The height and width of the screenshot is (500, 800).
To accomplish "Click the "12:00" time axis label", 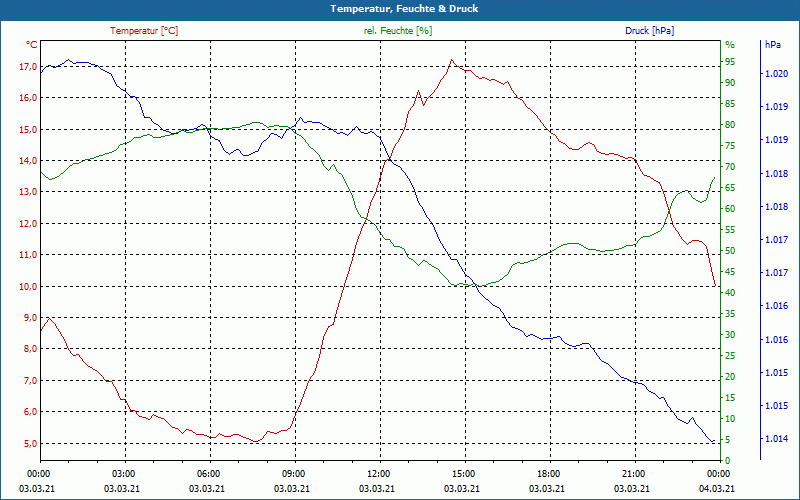I will click(380, 473).
